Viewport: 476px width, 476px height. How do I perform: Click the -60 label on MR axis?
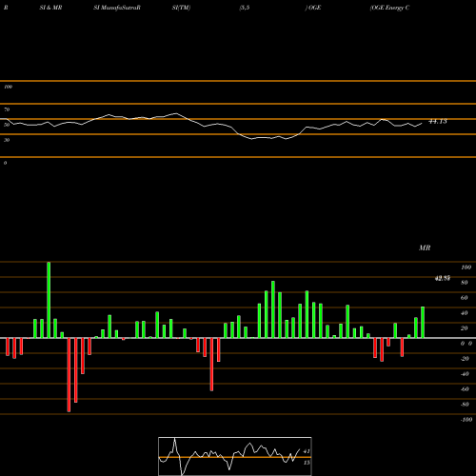(x=465, y=389)
